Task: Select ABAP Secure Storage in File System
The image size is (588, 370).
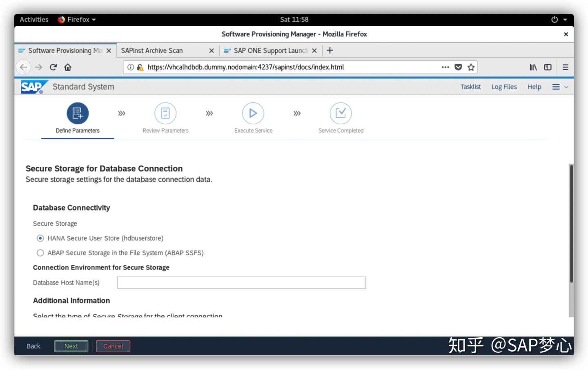Action: 40,253
